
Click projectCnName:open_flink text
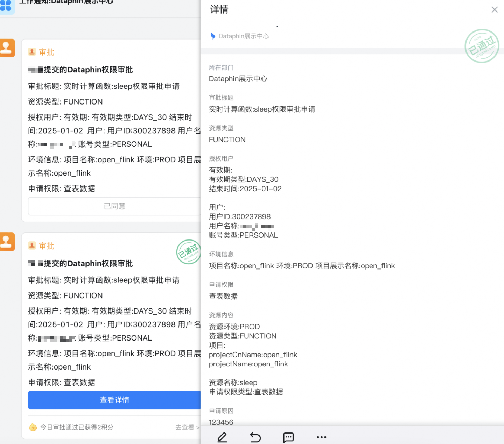point(253,355)
